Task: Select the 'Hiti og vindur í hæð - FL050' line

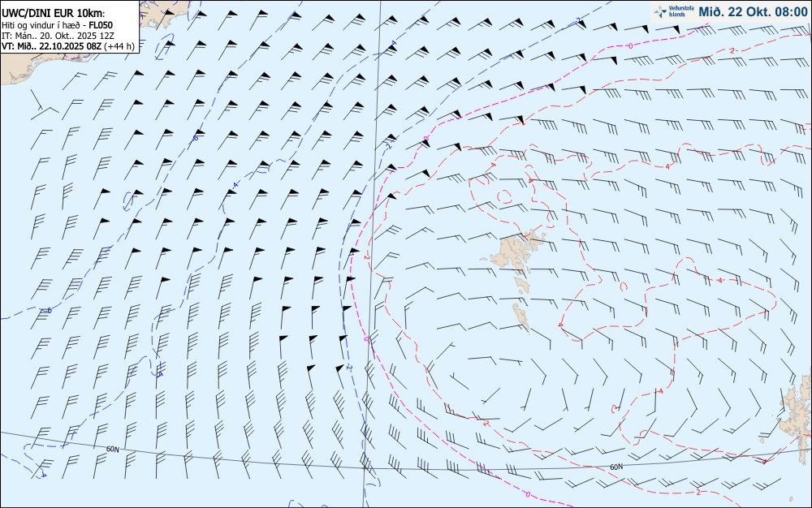Action: click(x=57, y=25)
